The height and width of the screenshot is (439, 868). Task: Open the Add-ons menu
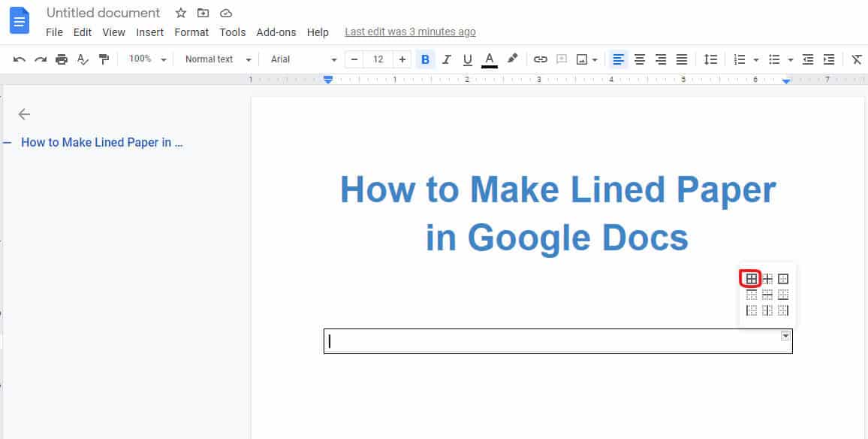point(276,32)
